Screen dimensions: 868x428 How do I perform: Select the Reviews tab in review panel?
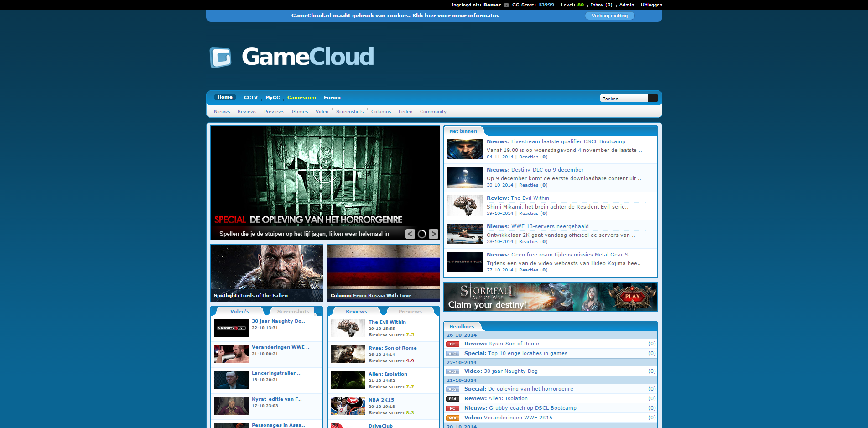pos(356,312)
